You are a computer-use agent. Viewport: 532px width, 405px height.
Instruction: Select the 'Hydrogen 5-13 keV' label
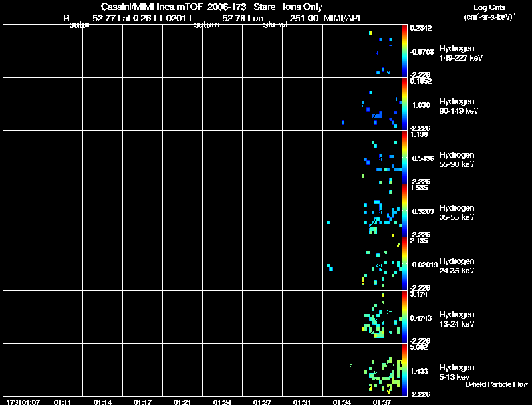(457, 372)
